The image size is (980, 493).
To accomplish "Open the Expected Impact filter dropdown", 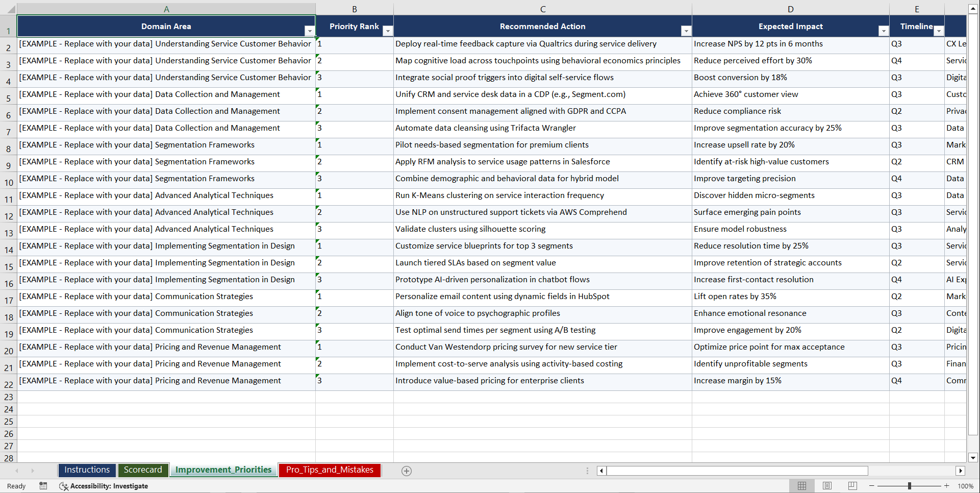I will (x=884, y=31).
